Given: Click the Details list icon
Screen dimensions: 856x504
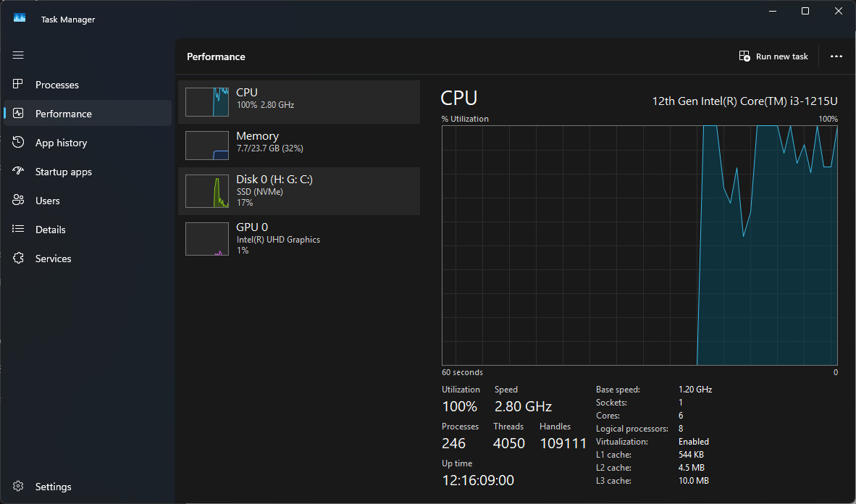Looking at the screenshot, I should (18, 229).
